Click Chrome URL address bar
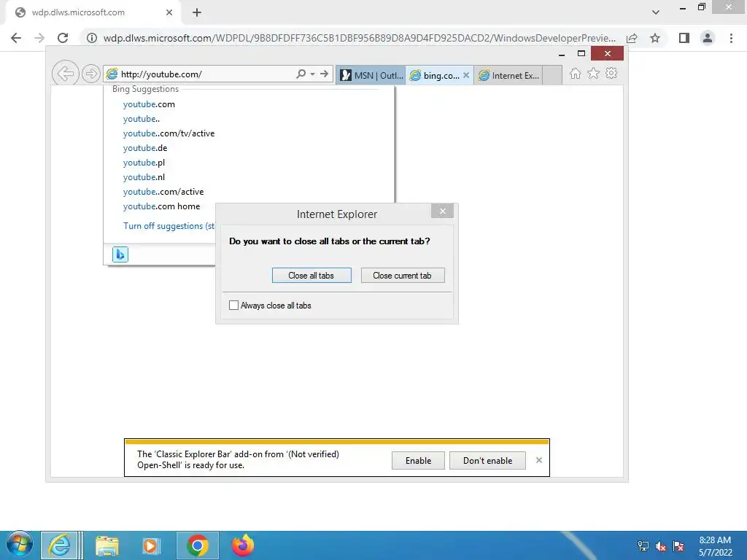This screenshot has height=560, width=747. point(359,38)
